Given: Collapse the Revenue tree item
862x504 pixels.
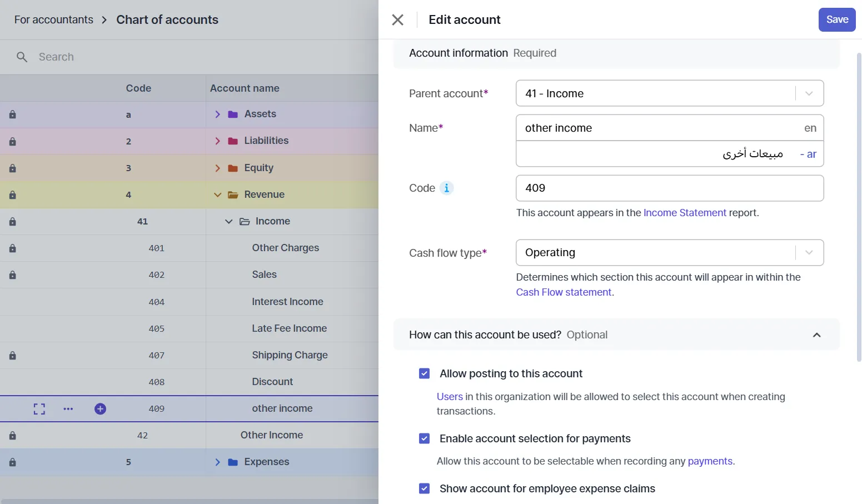Looking at the screenshot, I should 217,194.
